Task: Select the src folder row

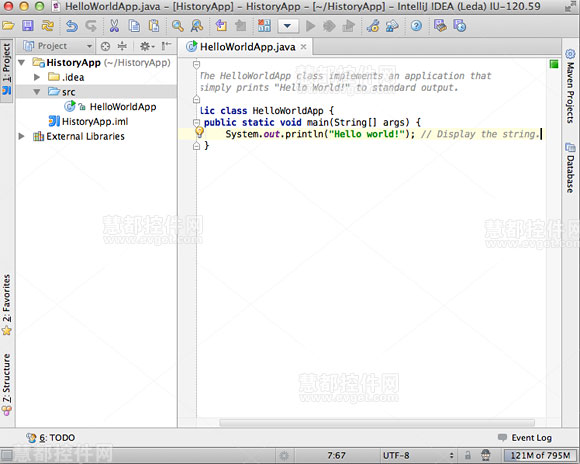Action: pyautogui.click(x=96, y=92)
